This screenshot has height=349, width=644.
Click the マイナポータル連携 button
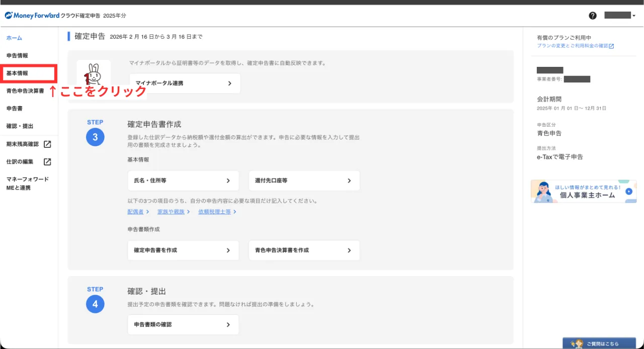tap(185, 83)
